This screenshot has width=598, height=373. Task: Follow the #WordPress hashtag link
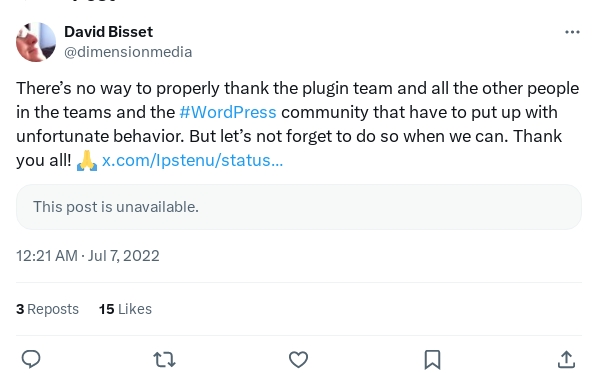228,112
